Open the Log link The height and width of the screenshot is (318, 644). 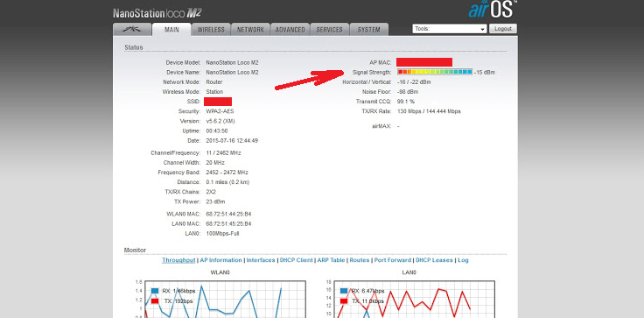click(x=463, y=260)
